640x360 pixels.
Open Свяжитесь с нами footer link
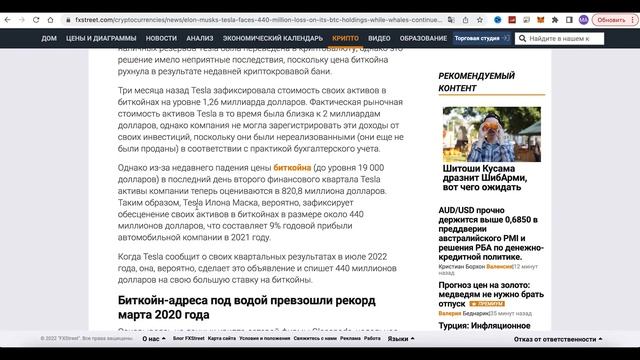tap(315, 338)
